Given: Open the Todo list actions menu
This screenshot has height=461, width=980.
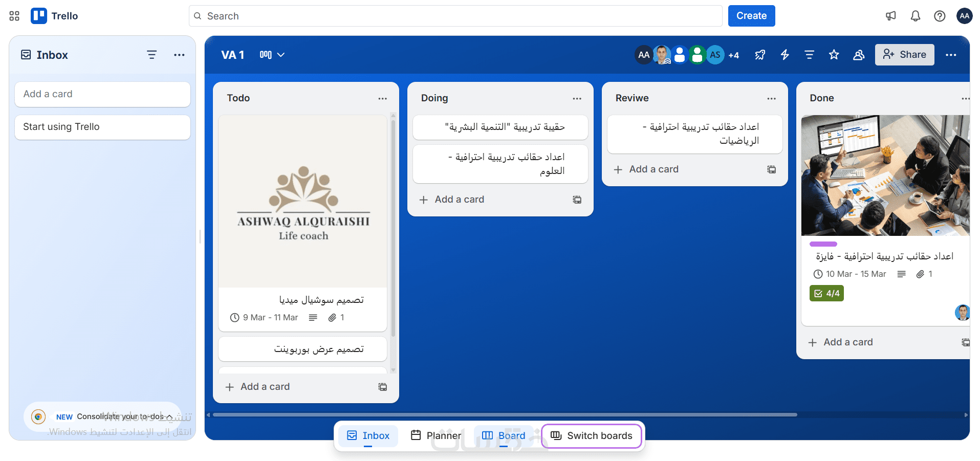Looking at the screenshot, I should click(382, 98).
